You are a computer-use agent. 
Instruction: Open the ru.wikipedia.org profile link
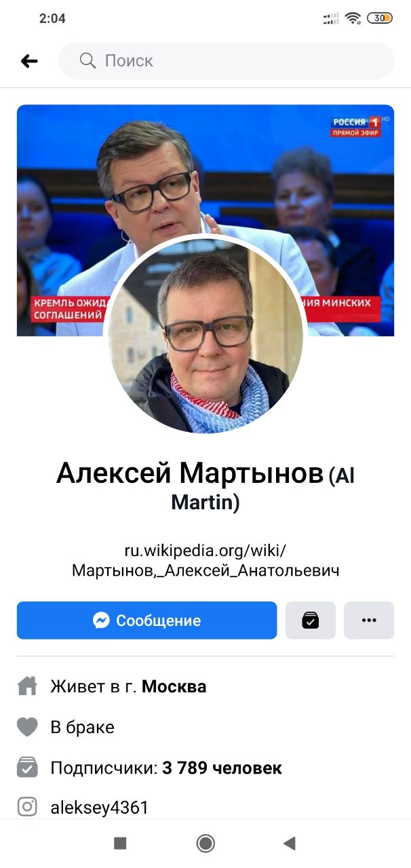pyautogui.click(x=206, y=560)
